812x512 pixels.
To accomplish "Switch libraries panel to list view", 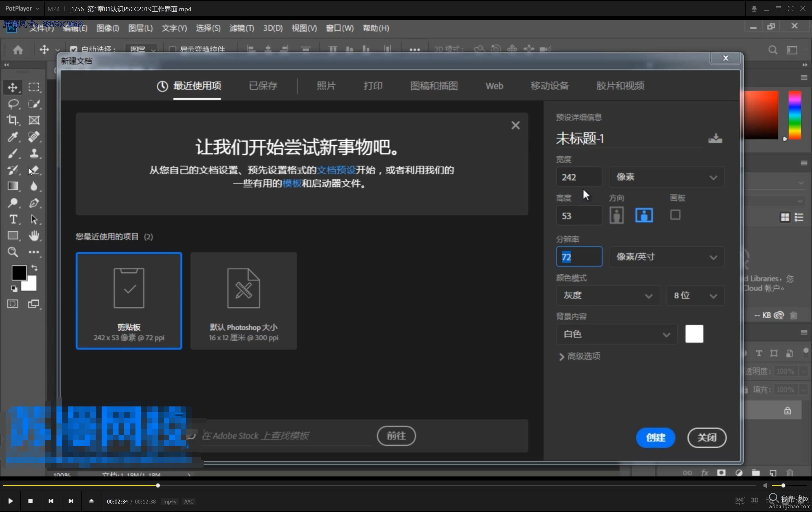I will point(799,217).
